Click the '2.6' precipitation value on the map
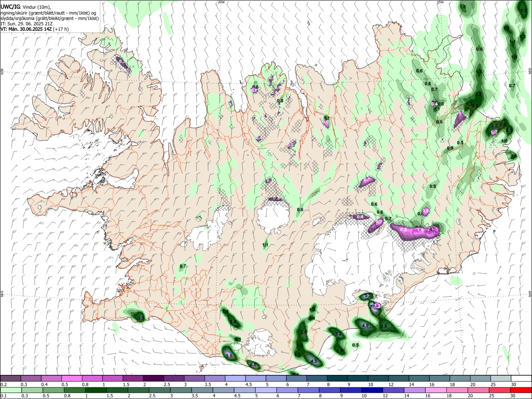 (304, 332)
